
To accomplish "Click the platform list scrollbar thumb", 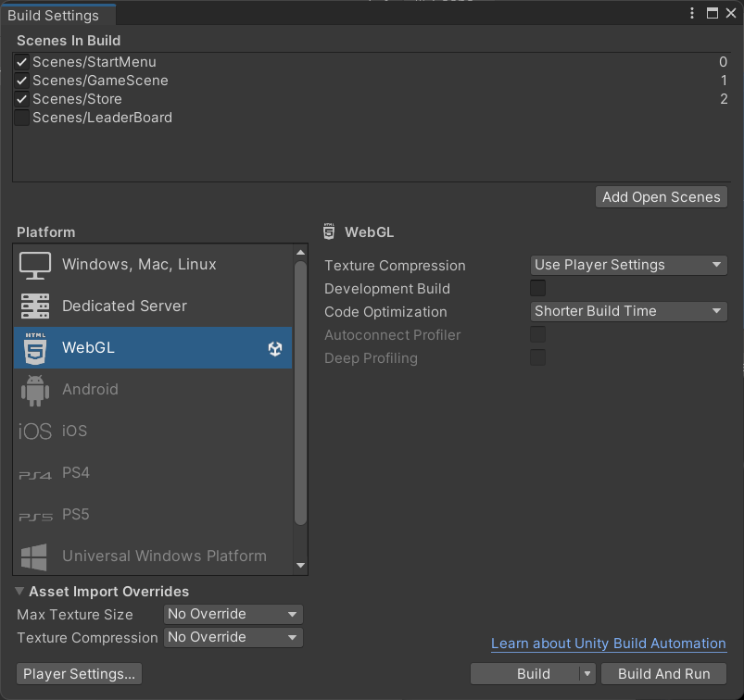I will (x=300, y=394).
